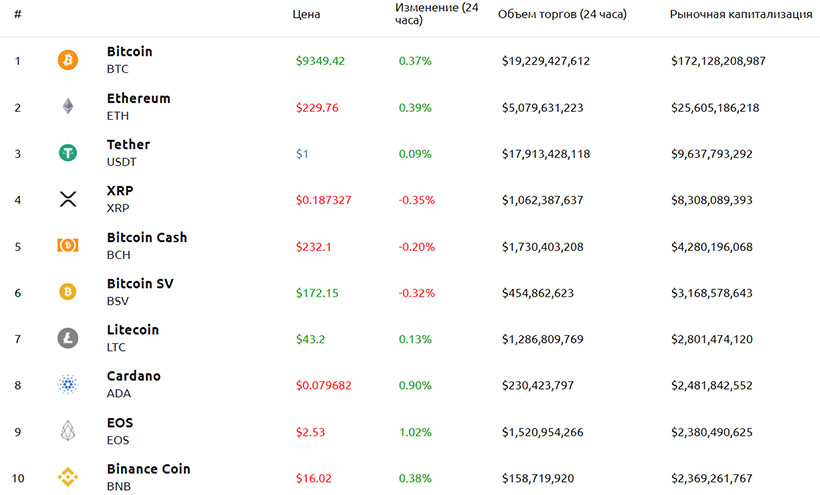Click the XRP logo icon
Viewport: 820px width, 495px height.
click(x=68, y=199)
